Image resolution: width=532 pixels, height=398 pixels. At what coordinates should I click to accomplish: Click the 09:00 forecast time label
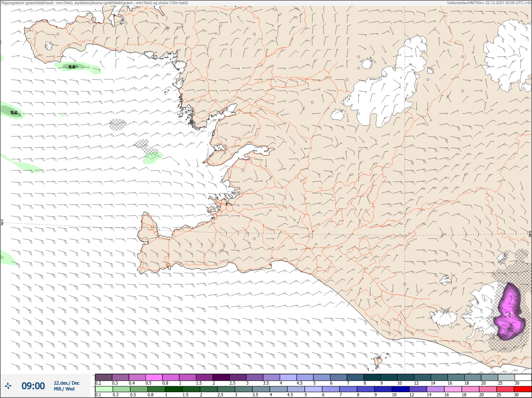click(33, 386)
